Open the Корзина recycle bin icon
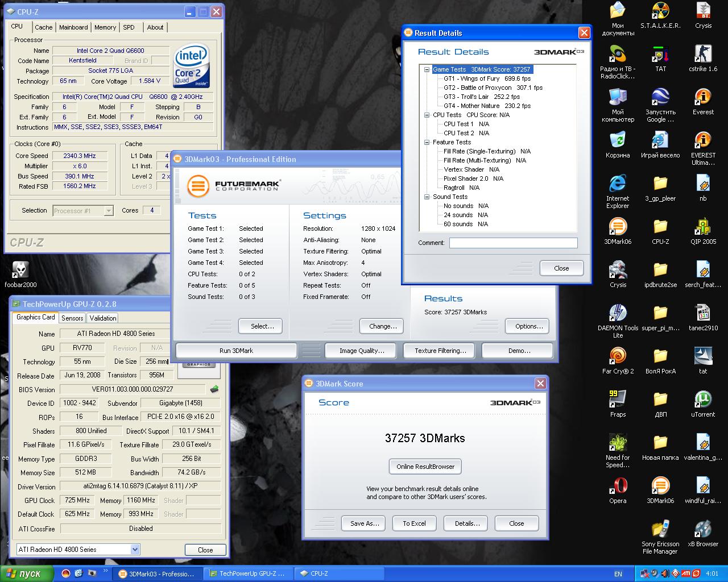This screenshot has width=728, height=582. point(618,145)
